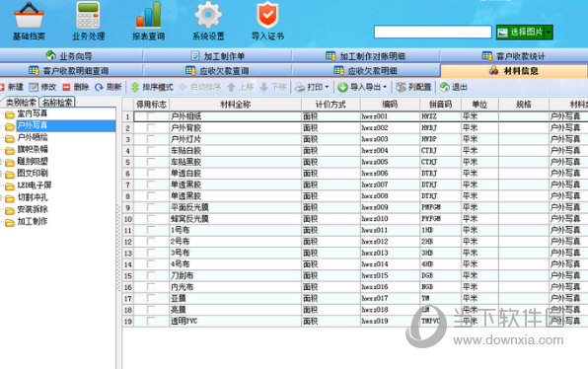Open the 打印 dropdown arrow
588x369 pixels.
[x=327, y=88]
